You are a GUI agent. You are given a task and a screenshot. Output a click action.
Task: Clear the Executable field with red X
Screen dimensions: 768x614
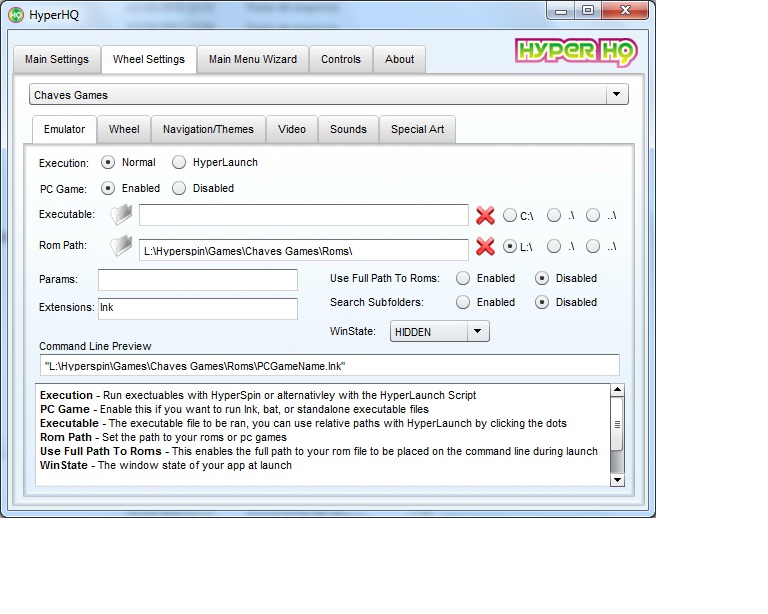(485, 215)
